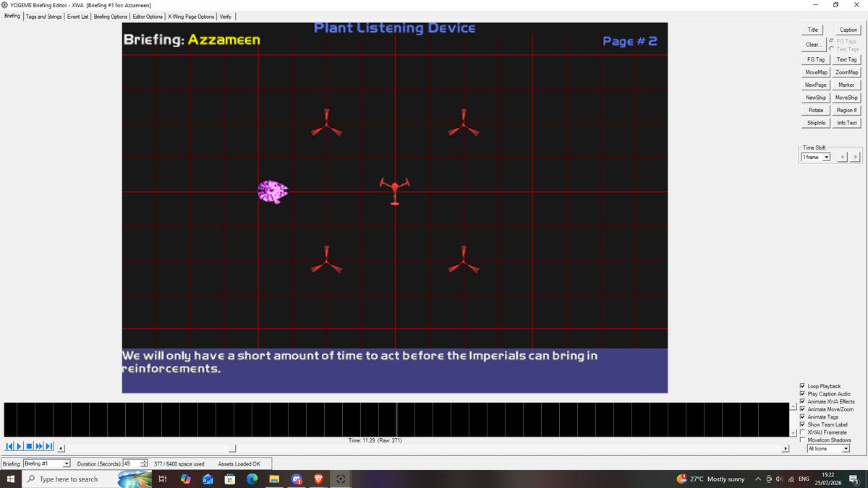The height and width of the screenshot is (488, 868).
Task: Skip to the end of the briefing
Action: pos(49,446)
